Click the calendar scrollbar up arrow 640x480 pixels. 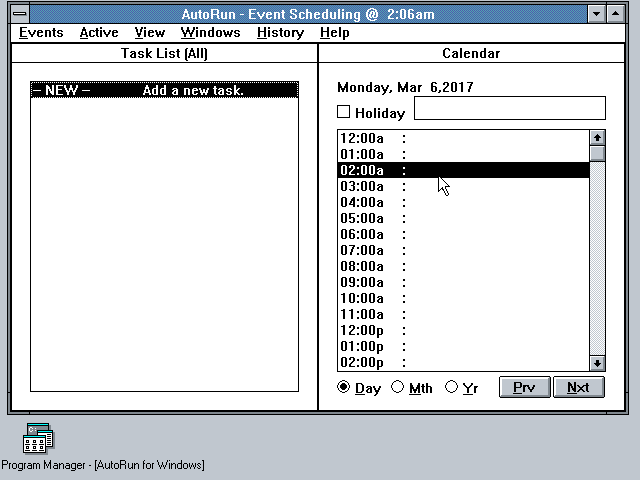pyautogui.click(x=597, y=138)
